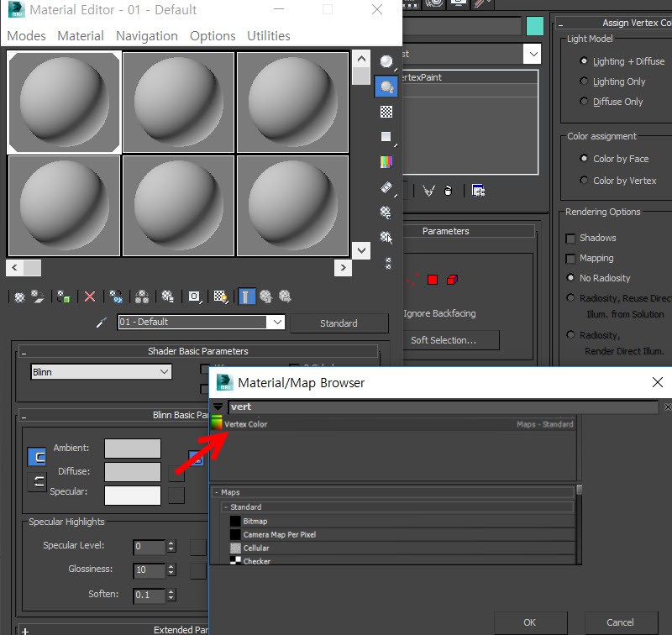Viewport: 672px width, 635px height.
Task: Enable the Shadows checkbox
Action: [570, 239]
